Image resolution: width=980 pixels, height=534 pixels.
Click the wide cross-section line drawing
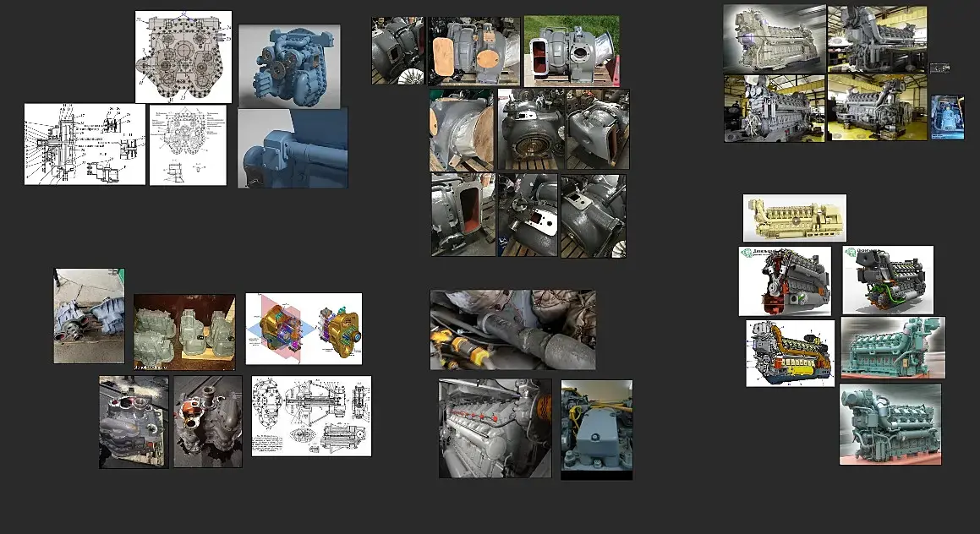click(x=85, y=144)
